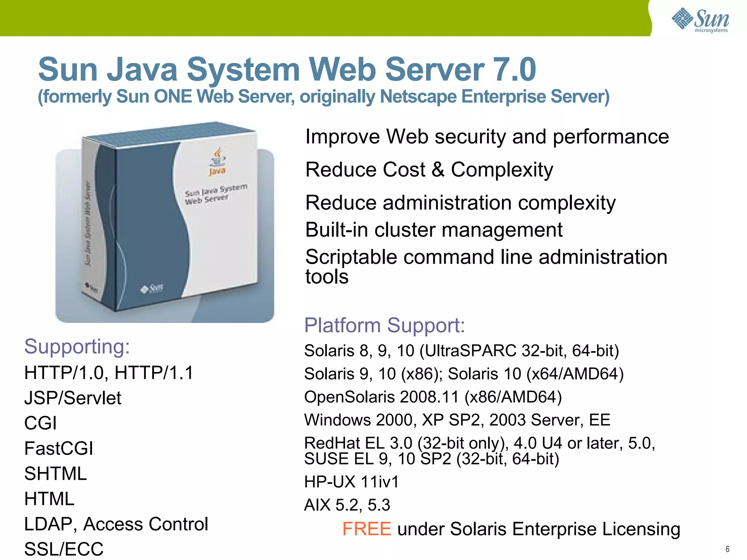Click the 'AIX 5.2, 5.3' line
This screenshot has height=560, width=747.
point(347,505)
